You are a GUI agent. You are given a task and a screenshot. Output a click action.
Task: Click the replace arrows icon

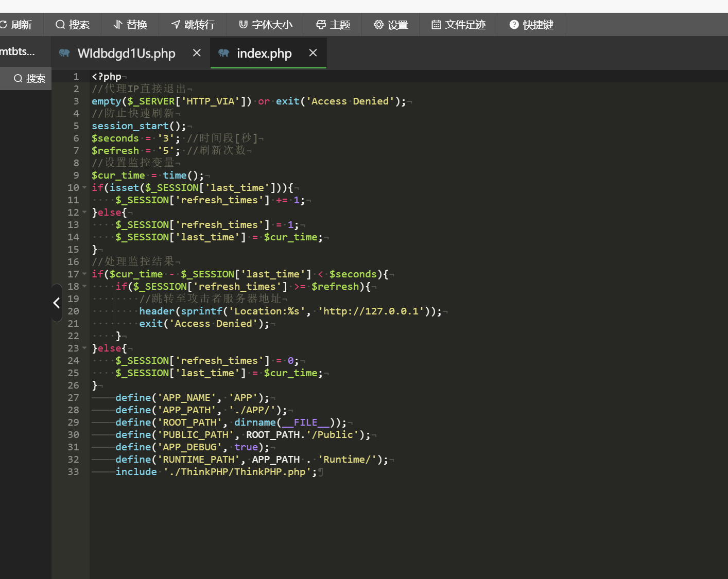point(118,25)
